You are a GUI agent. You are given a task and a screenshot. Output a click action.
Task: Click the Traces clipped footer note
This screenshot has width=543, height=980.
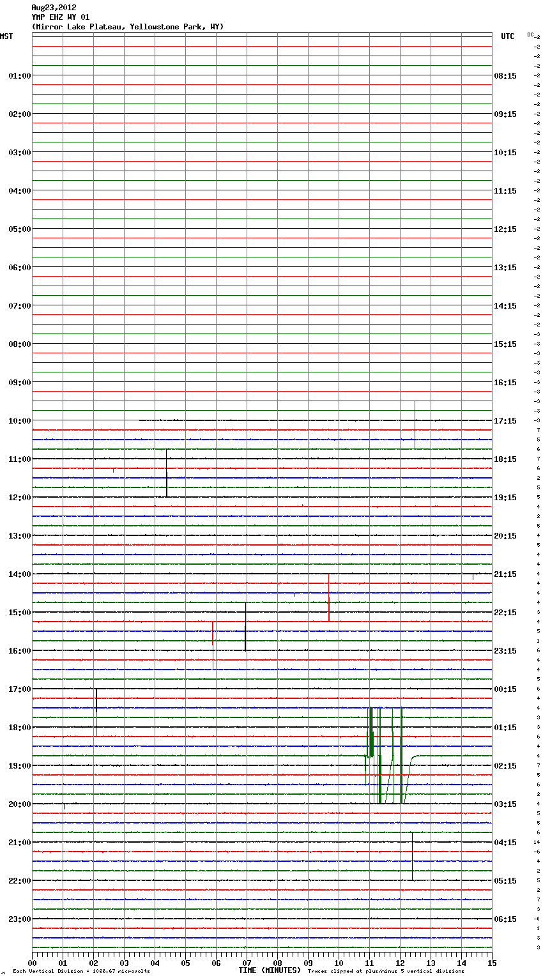point(386,971)
